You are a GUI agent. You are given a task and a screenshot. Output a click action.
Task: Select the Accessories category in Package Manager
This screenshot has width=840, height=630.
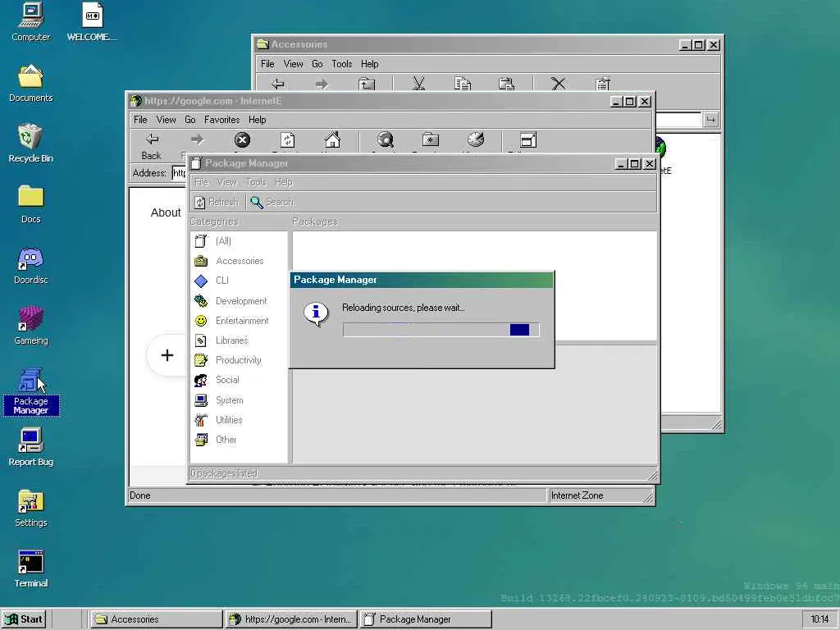pyautogui.click(x=239, y=261)
